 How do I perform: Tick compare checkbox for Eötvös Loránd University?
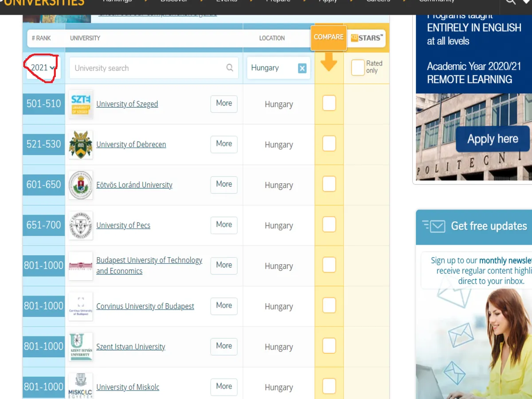click(329, 184)
